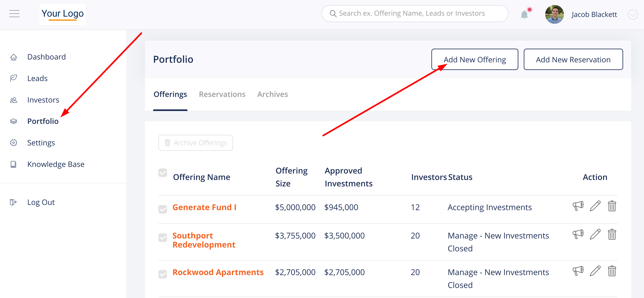The width and height of the screenshot is (644, 298).
Task: Go to Investors in the sidebar
Action: pos(43,100)
